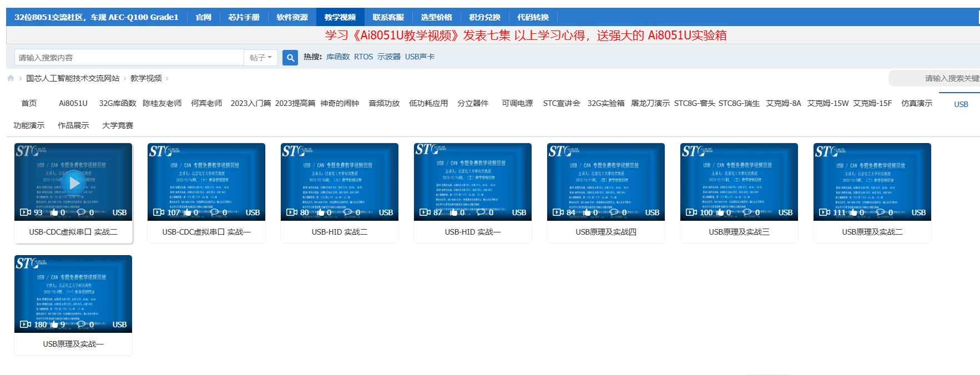980x375 pixels.
Task: Click the USB-CDC虚拟串口 实战一 title text
Action: [x=206, y=232]
